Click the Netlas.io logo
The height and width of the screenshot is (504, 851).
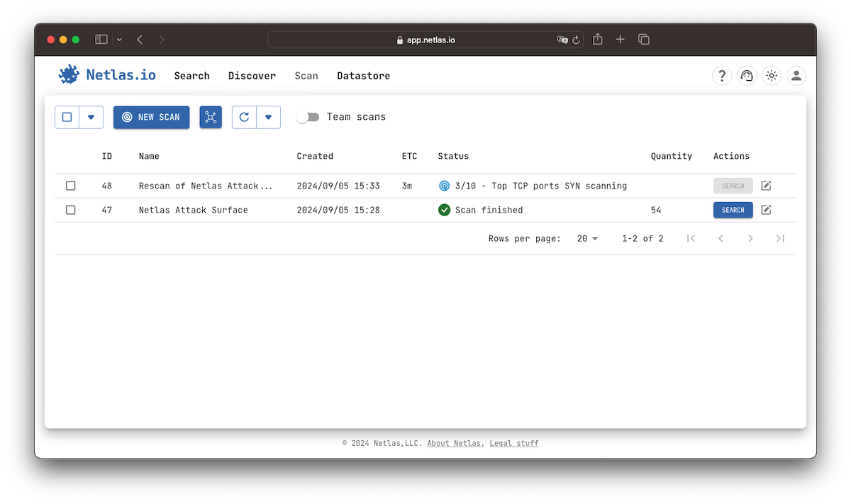106,75
